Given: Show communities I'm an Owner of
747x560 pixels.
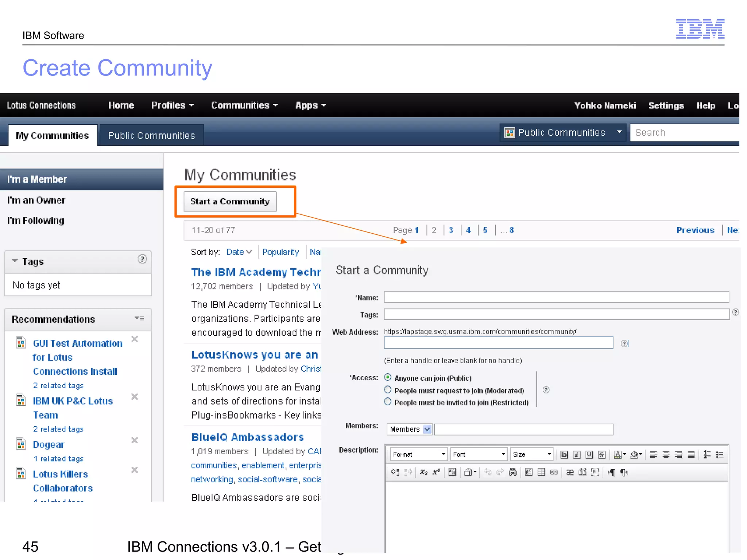Looking at the screenshot, I should point(36,200).
